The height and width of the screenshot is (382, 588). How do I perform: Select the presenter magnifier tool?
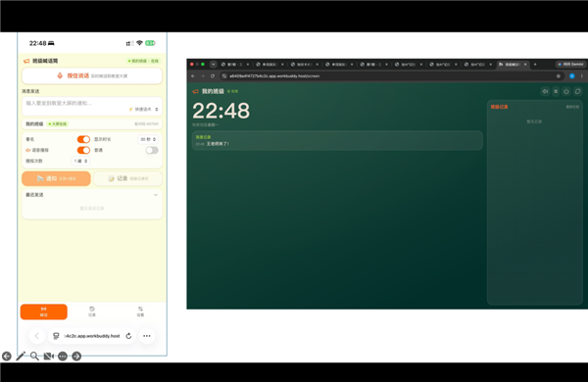click(x=34, y=357)
